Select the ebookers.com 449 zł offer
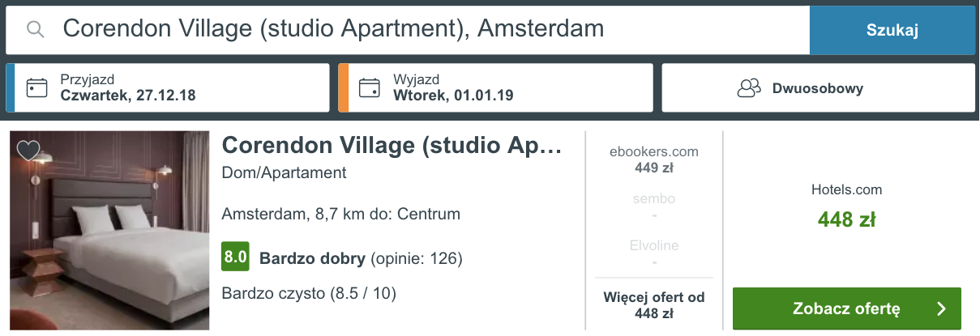Screen dimensions: 980x336 653,159
